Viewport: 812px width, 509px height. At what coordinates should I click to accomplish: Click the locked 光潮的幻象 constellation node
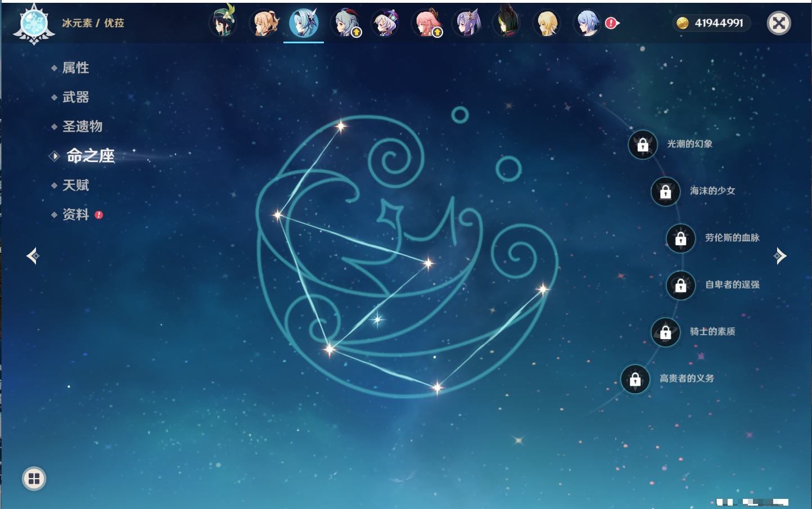coord(643,145)
